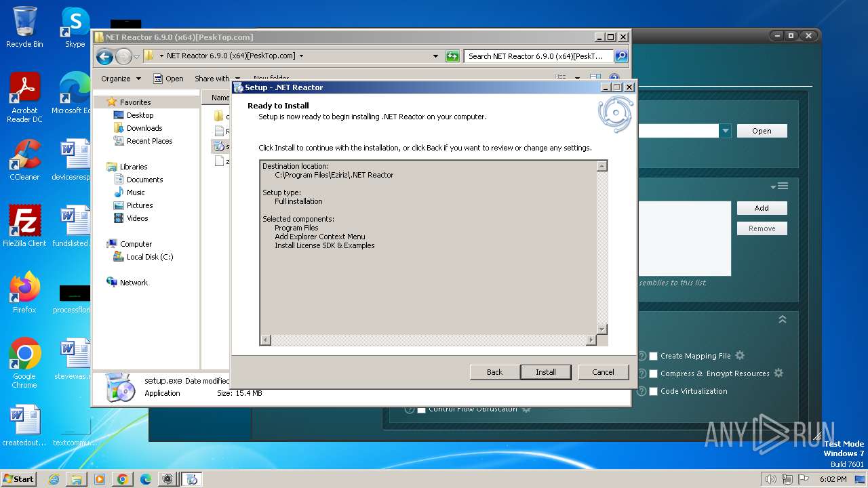Click settings gear beside Create Mapping File
Viewport: 868px width, 488px height.
[740, 355]
